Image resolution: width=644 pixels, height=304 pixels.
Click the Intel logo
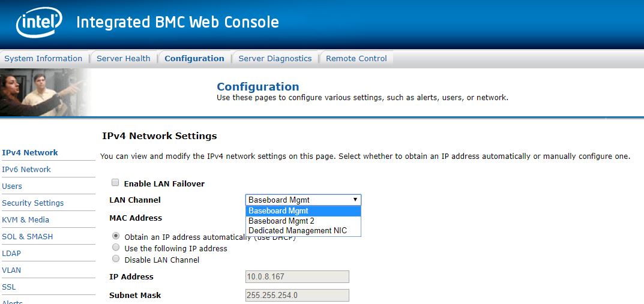[39, 23]
